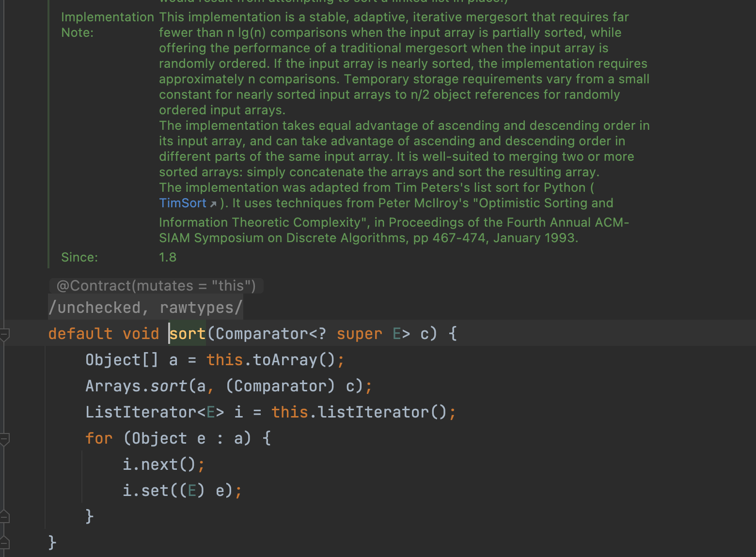
Task: Click the 'for' keyword of the loop
Action: click(99, 438)
